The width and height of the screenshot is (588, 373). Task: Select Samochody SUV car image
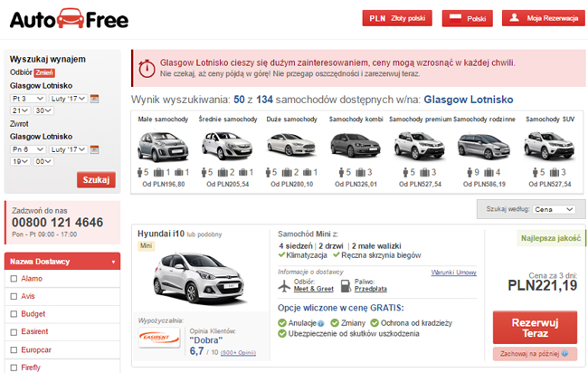pos(549,145)
